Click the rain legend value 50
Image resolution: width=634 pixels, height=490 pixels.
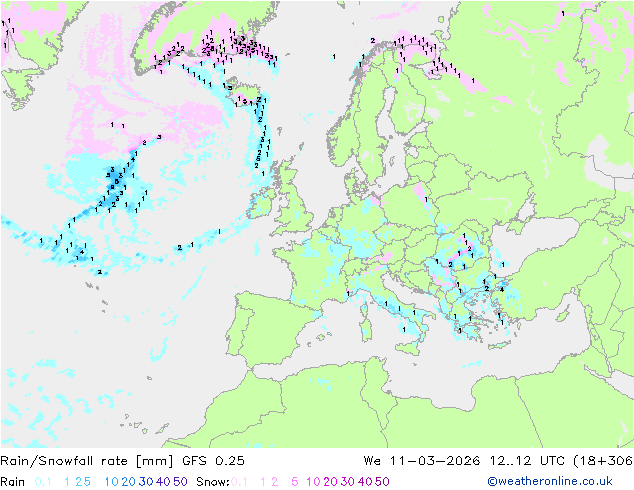(180, 482)
